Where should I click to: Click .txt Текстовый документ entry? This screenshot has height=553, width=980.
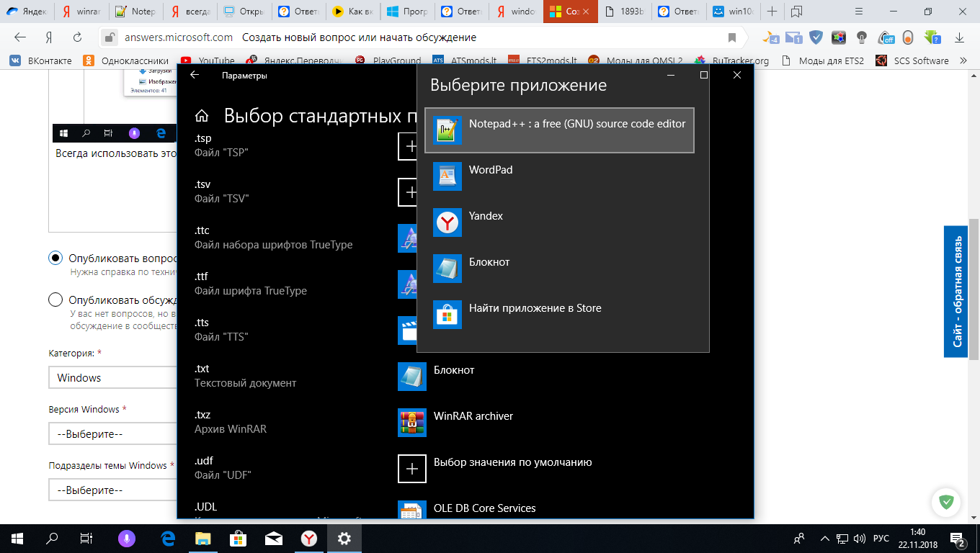[245, 376]
